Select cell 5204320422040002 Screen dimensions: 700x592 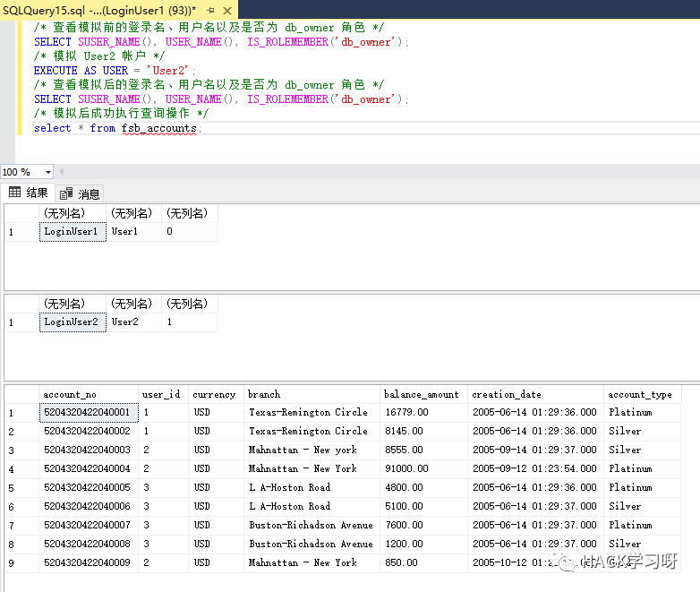point(89,431)
